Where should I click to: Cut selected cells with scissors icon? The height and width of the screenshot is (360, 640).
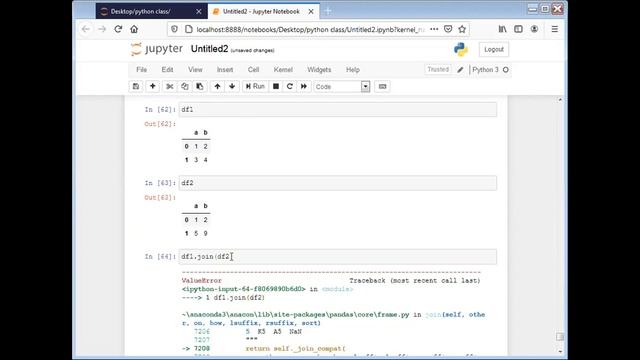click(170, 87)
